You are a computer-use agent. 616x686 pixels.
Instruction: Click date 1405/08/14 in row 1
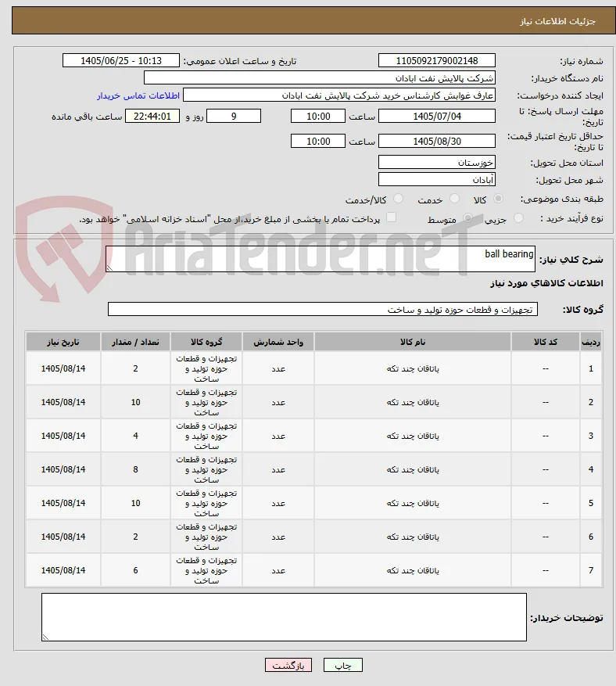coord(63,368)
